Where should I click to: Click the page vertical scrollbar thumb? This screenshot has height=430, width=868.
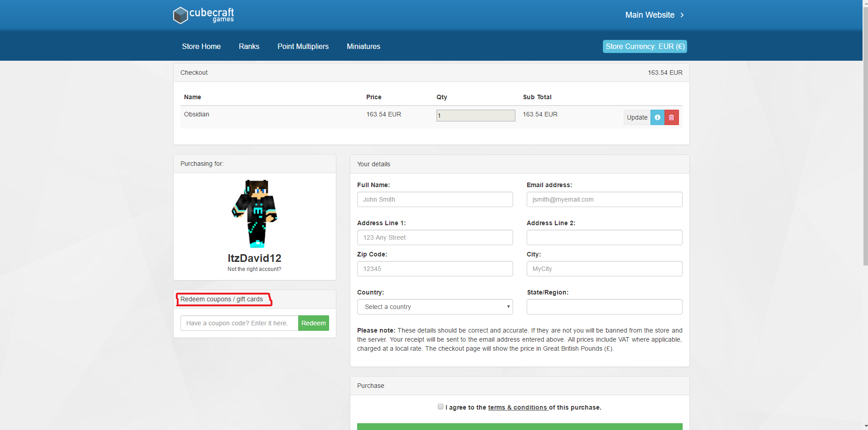[x=865, y=136]
